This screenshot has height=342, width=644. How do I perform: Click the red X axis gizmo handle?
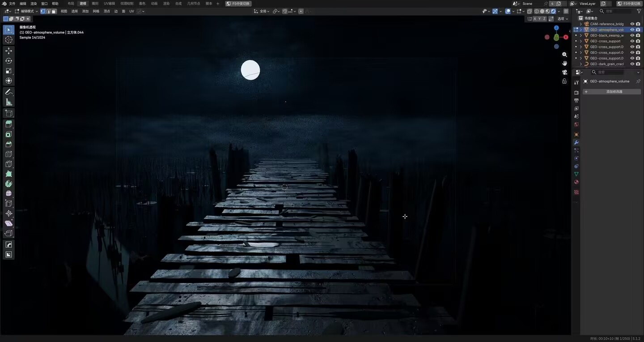tap(566, 37)
